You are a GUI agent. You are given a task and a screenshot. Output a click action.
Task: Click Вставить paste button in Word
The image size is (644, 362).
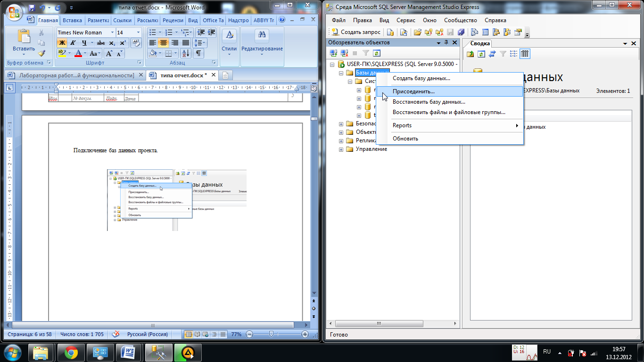[x=24, y=42]
